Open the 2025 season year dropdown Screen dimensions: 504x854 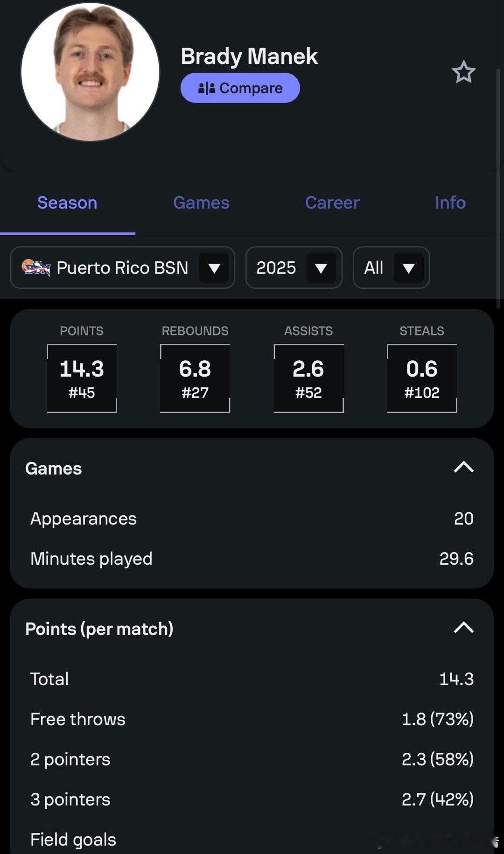321,268
